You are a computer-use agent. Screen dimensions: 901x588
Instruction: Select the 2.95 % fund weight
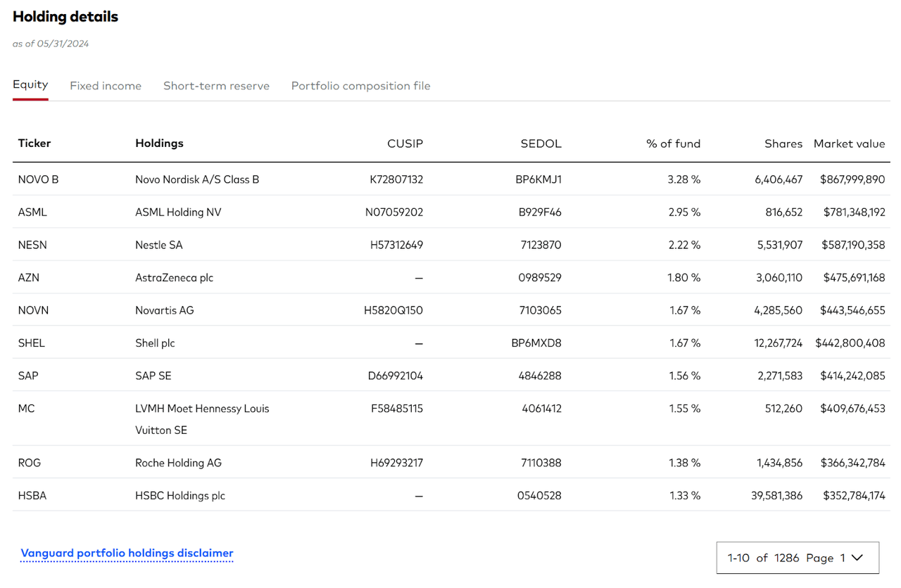tap(684, 212)
